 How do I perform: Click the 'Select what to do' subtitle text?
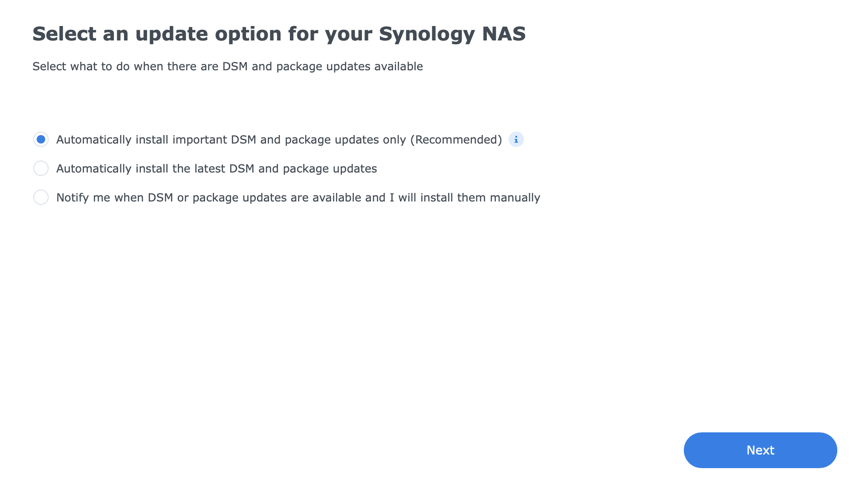click(x=228, y=66)
